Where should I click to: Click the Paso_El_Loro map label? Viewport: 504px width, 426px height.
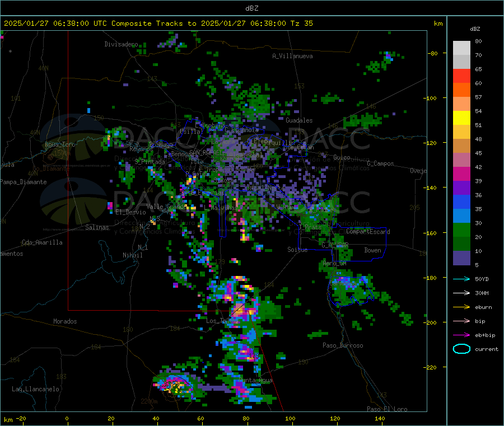(x=387, y=409)
